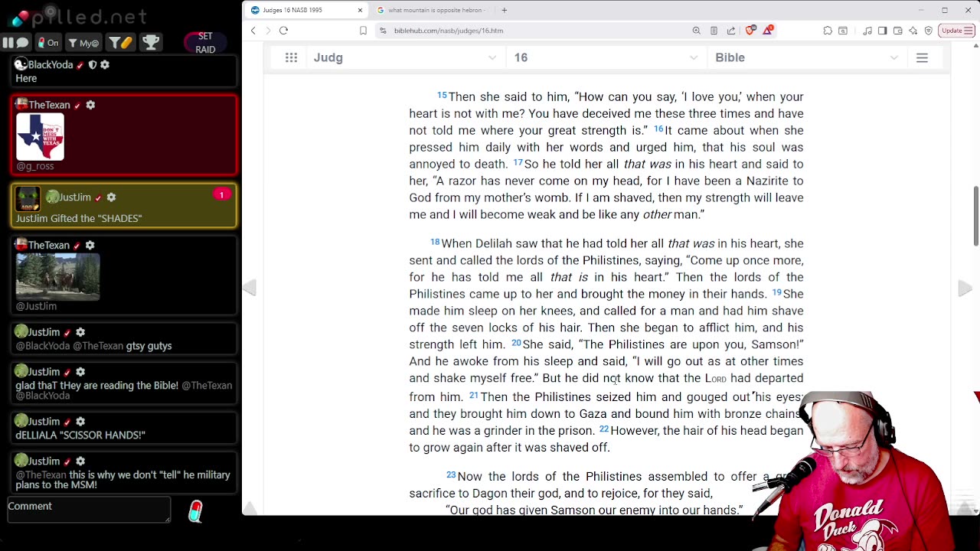Expand the 'Bible' version dropdown
The width and height of the screenshot is (980, 551).
(x=806, y=57)
